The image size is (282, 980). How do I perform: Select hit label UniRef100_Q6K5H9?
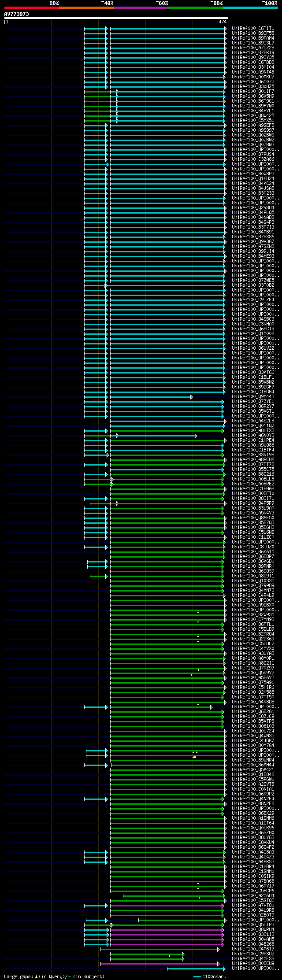pyautogui.click(x=253, y=96)
